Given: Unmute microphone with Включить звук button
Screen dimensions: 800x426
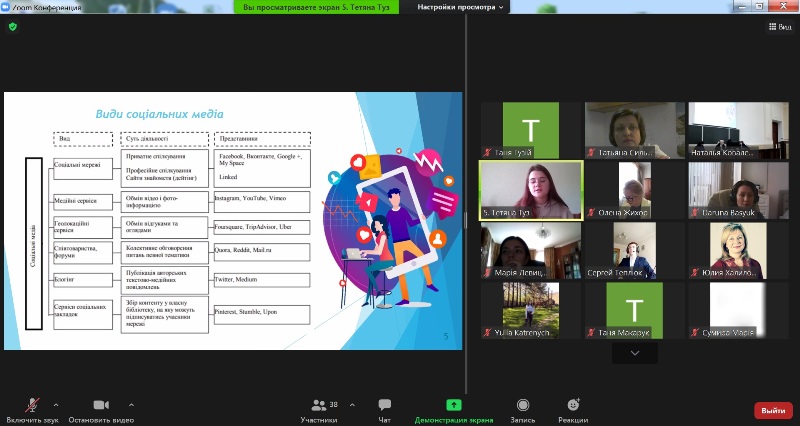Looking at the screenshot, I should tap(33, 405).
